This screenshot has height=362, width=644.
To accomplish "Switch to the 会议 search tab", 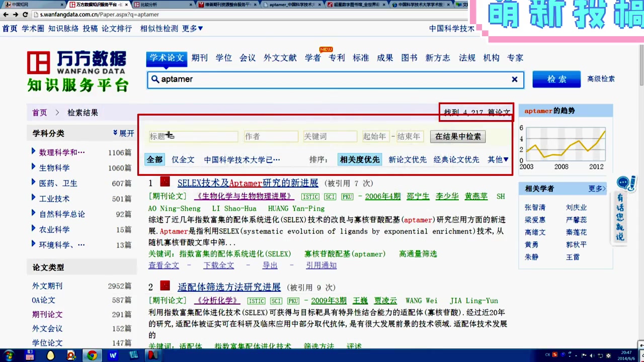I will pyautogui.click(x=248, y=58).
